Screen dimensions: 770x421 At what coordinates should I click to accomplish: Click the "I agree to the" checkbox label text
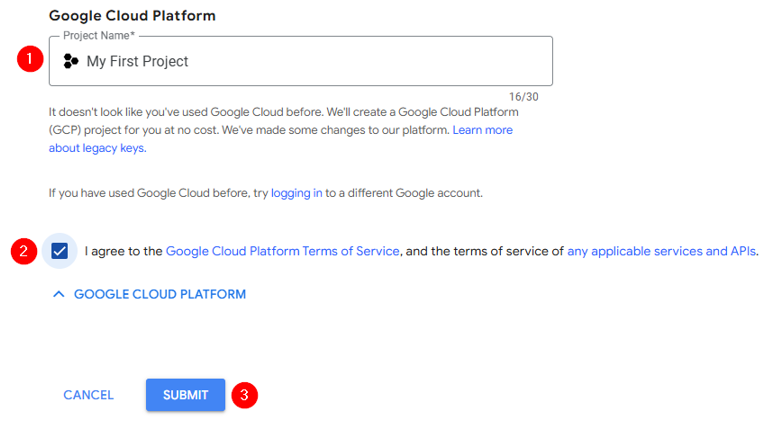click(123, 251)
